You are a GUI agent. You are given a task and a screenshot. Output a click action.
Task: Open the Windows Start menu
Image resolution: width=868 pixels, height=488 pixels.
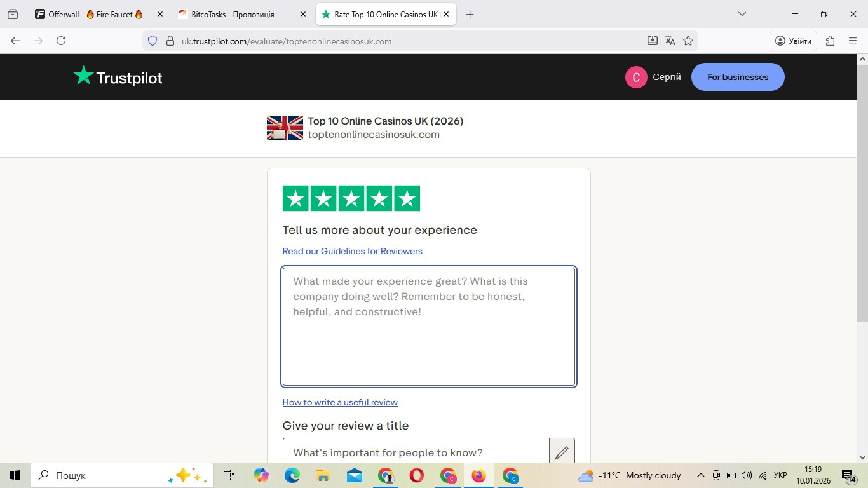(15, 475)
